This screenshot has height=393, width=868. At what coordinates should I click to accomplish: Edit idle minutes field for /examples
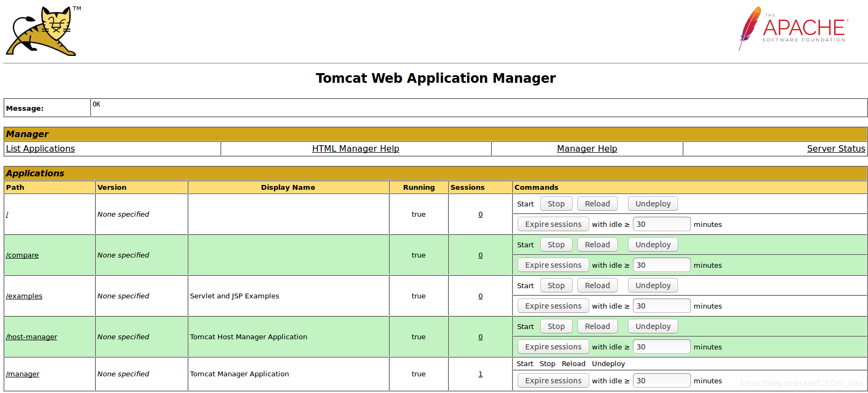tap(661, 306)
